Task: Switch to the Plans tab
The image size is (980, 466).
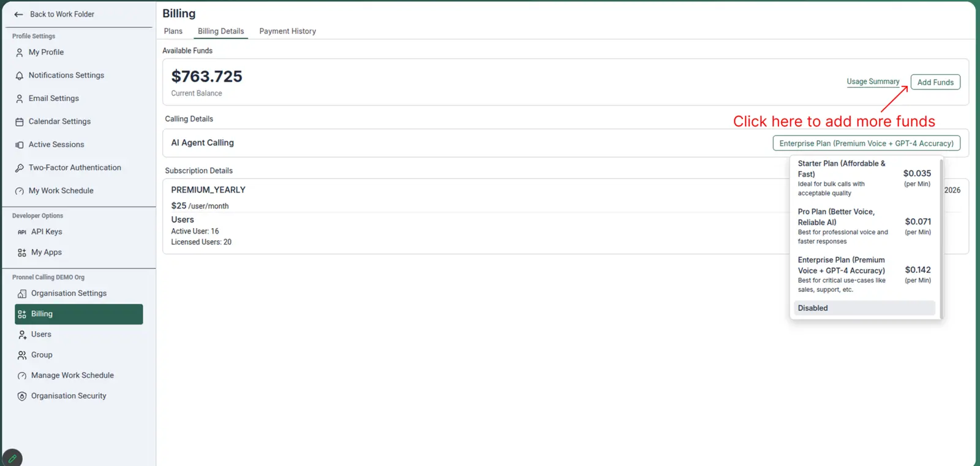Action: pos(173,31)
